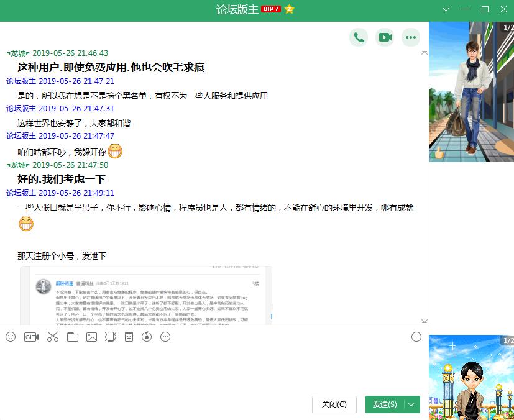Open the three-dot menu beside video call

410,37
